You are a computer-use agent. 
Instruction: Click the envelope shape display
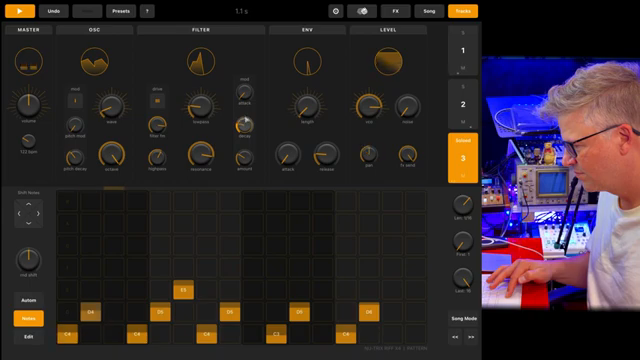tap(307, 61)
